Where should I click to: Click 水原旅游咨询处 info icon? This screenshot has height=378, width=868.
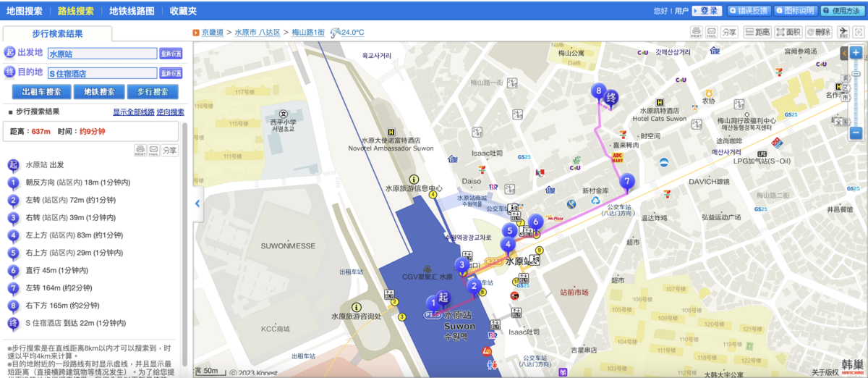coord(357,307)
